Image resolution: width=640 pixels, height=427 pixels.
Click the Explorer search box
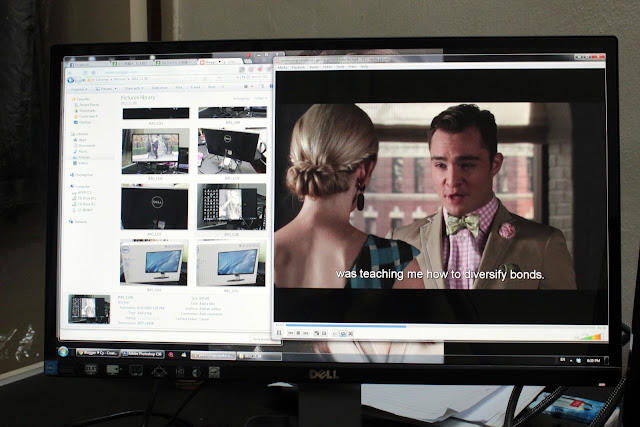[259, 77]
